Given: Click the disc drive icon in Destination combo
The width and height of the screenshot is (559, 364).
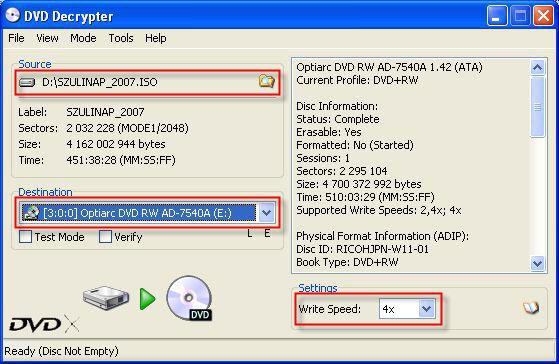Looking at the screenshot, I should coord(31,213).
